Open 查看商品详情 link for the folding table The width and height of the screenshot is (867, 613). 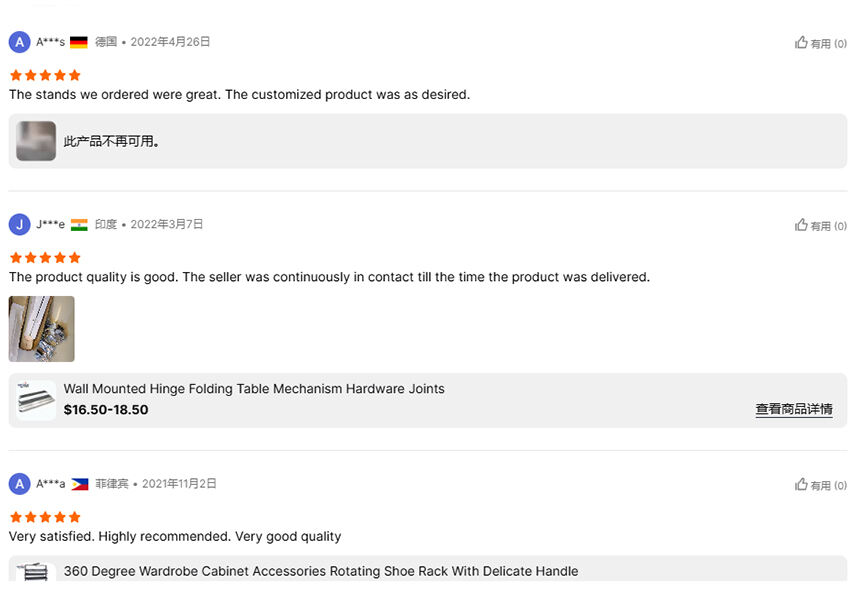click(794, 409)
